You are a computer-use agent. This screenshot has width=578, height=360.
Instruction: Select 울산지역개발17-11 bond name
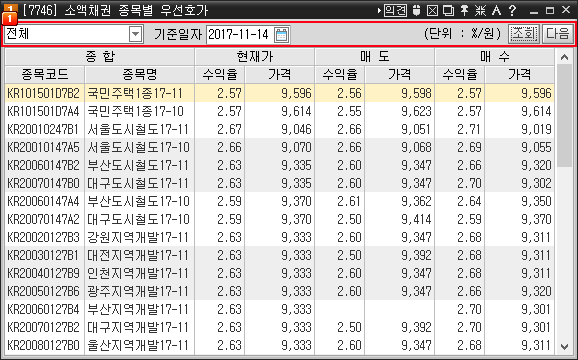[138, 346]
